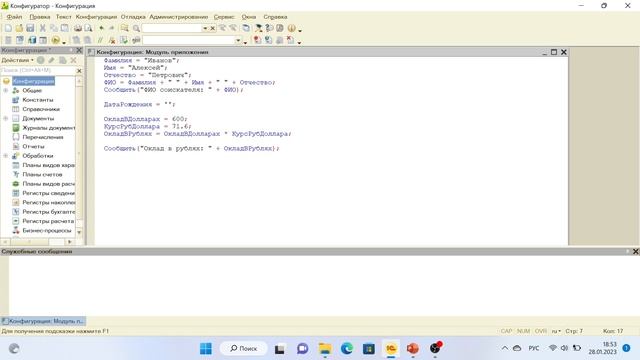
Task: Expand the Документы tree node
Action: (x=6, y=118)
